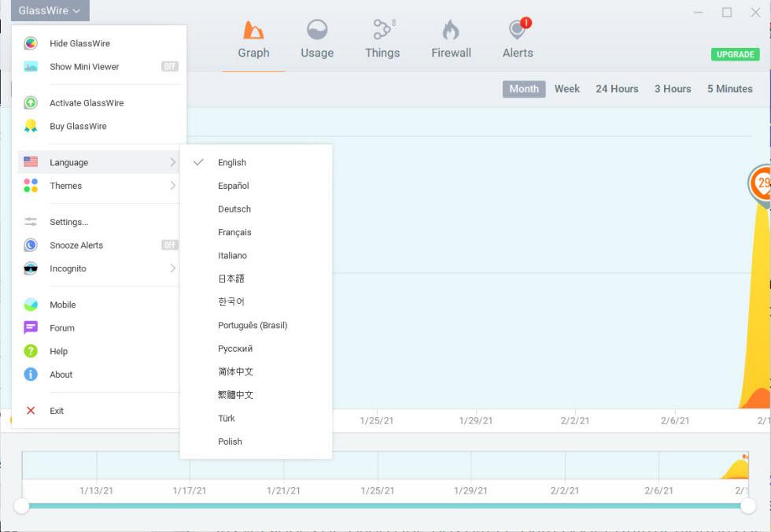This screenshot has height=532, width=771.
Task: Click the left timeline slider handle
Action: (x=22, y=506)
